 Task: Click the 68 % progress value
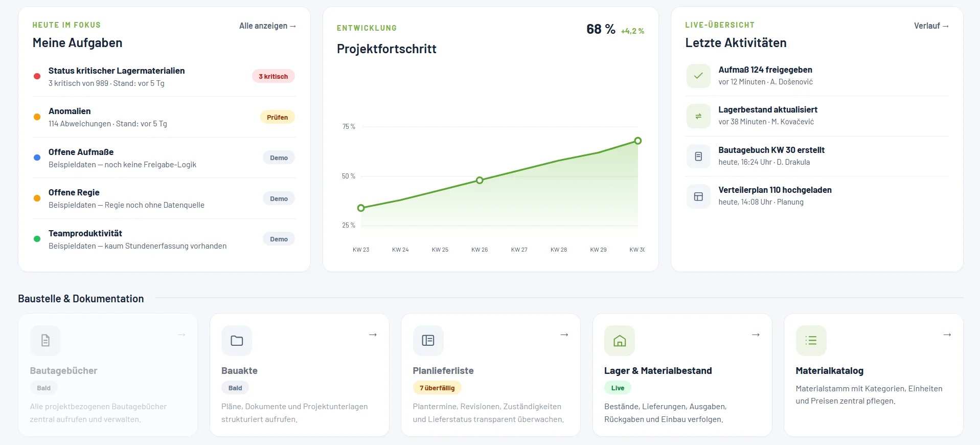coord(601,29)
